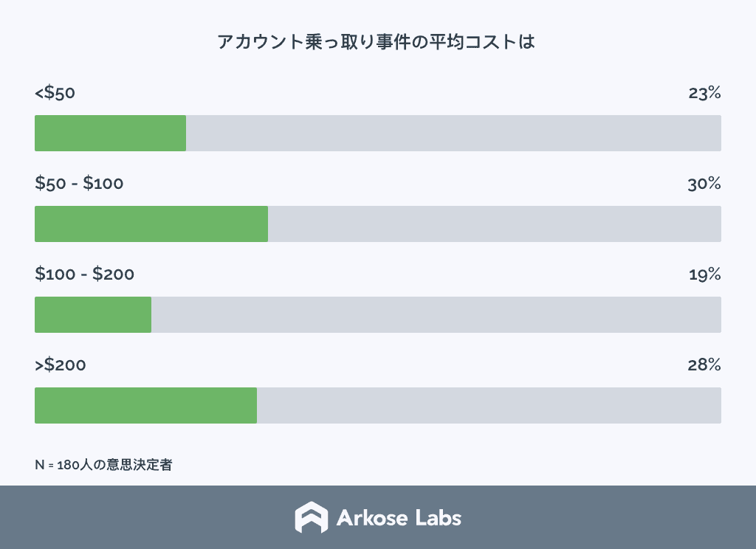Click the gray unfilled portion of >$200 bar

(x=489, y=405)
